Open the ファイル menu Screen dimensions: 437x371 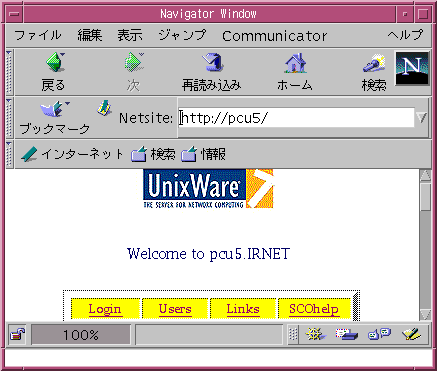[38, 35]
